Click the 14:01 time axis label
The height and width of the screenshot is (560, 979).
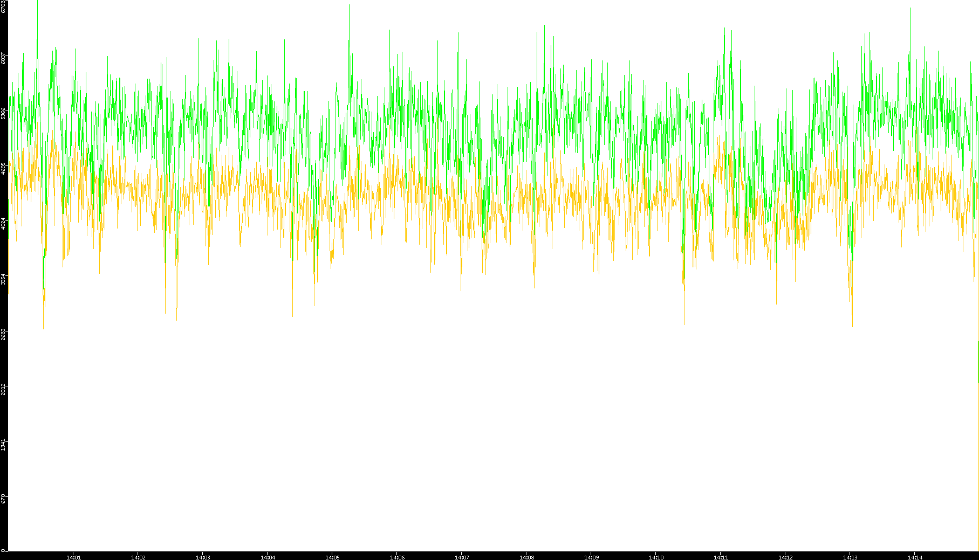[x=73, y=557]
